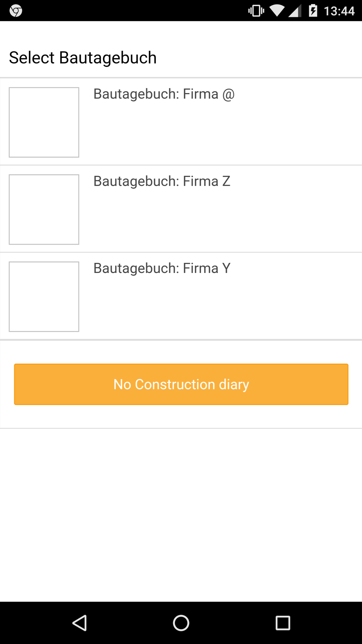Tap the vibrate mode status icon
Image resolution: width=362 pixels, height=644 pixels.
pyautogui.click(x=256, y=11)
